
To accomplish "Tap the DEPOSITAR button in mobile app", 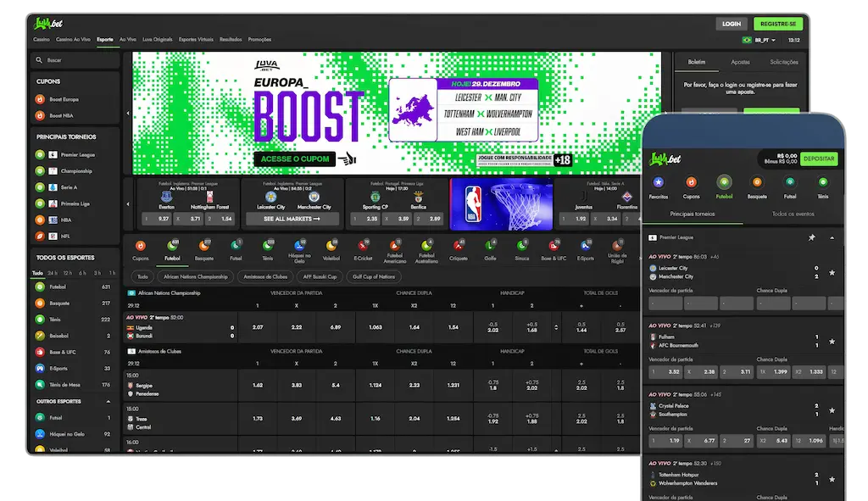I will tap(819, 159).
